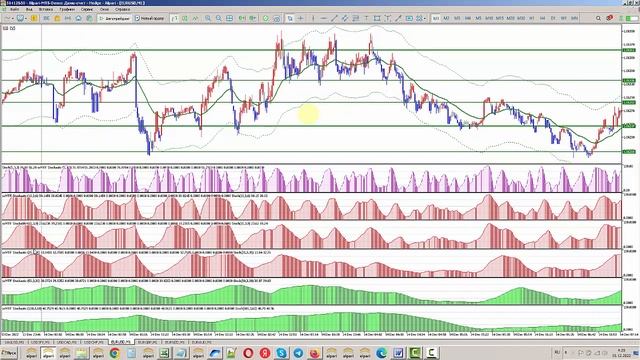Open Excel from the taskbar
640x360 pixels.
pos(164,353)
